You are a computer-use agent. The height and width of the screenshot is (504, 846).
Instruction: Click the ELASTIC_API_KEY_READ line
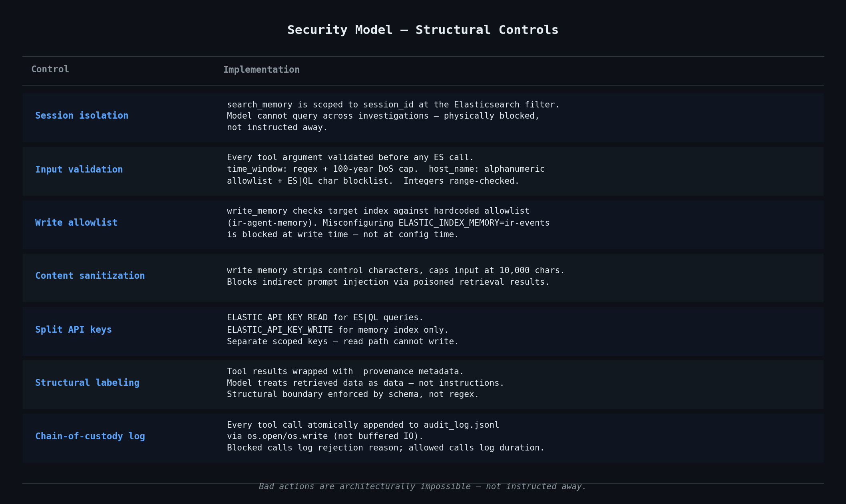click(x=325, y=317)
